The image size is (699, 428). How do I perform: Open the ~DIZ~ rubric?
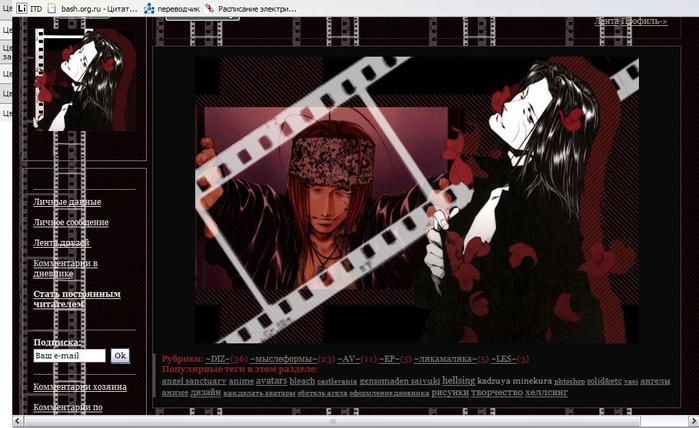[x=218, y=359]
